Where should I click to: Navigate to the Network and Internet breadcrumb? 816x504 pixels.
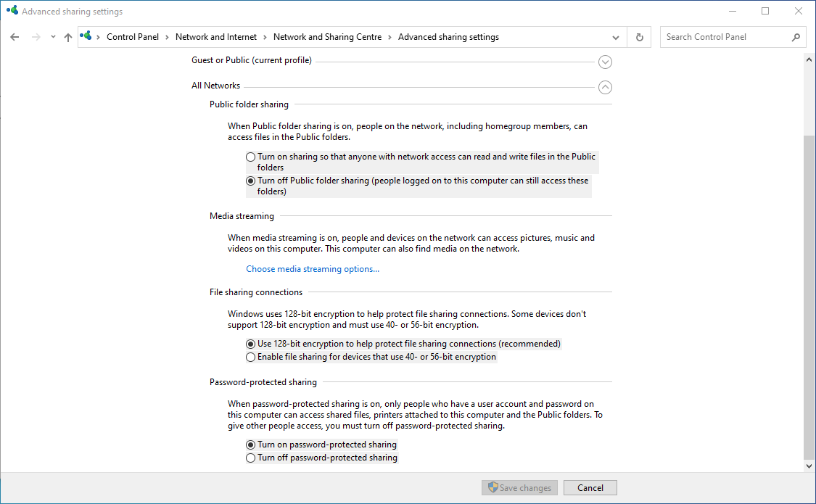click(216, 37)
